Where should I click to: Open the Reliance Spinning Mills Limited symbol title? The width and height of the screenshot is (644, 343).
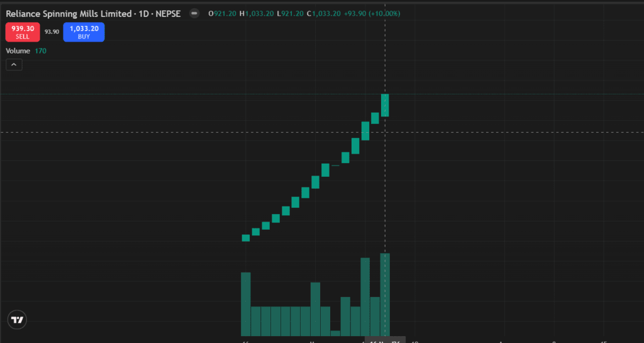(69, 13)
